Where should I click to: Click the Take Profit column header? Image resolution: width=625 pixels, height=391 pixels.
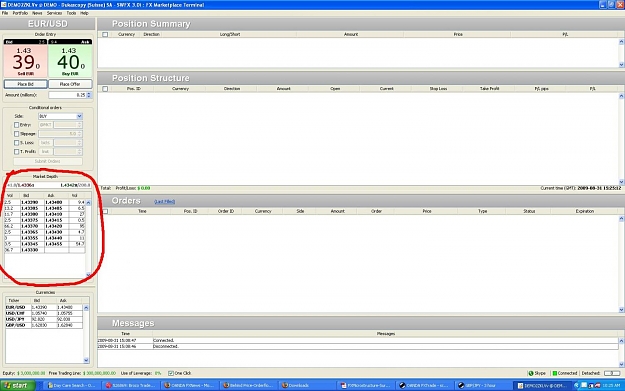pyautogui.click(x=489, y=88)
